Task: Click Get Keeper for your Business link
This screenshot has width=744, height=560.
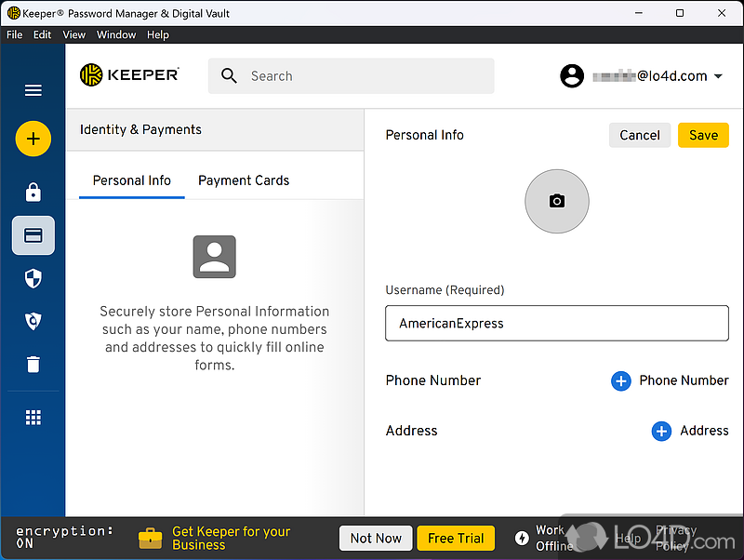Action: coord(231,539)
